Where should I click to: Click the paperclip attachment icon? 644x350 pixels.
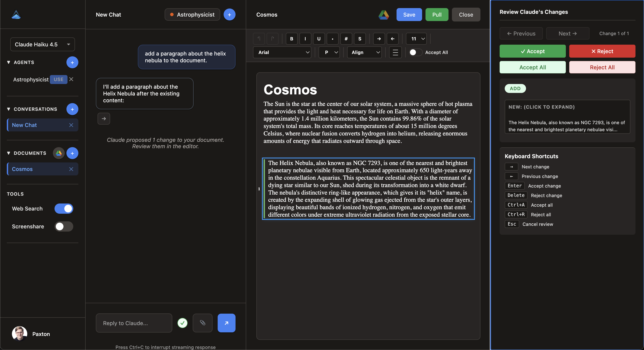203,323
